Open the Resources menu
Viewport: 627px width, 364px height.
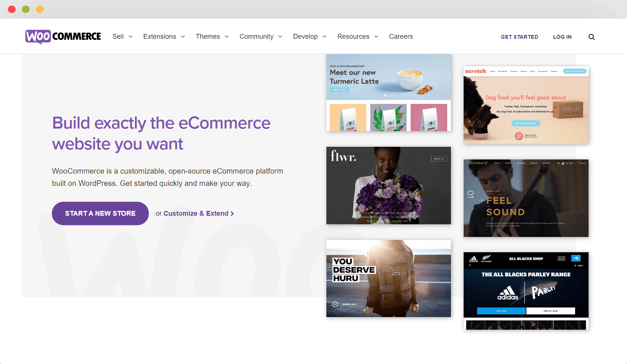point(353,37)
